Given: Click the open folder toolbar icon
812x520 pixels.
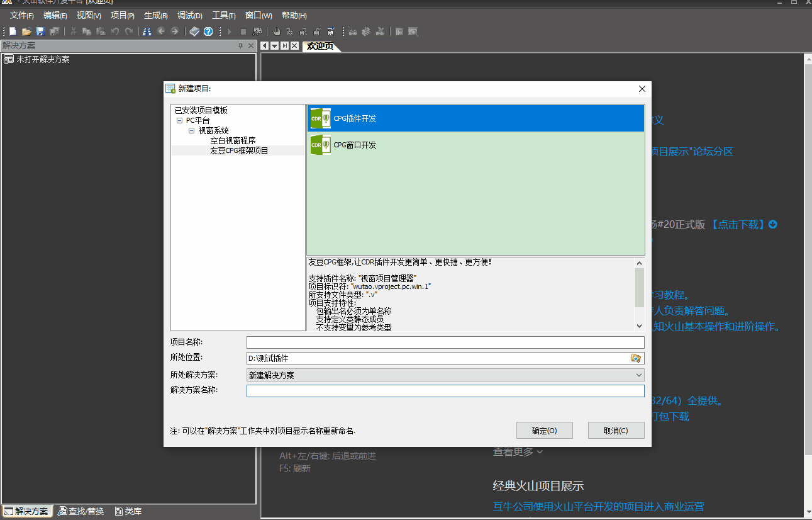Looking at the screenshot, I should 26,31.
